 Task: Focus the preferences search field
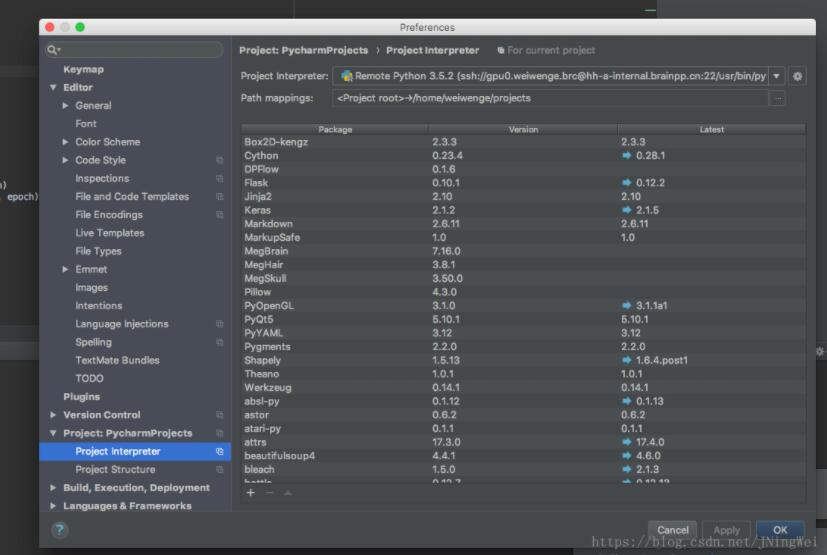pyautogui.click(x=134, y=50)
